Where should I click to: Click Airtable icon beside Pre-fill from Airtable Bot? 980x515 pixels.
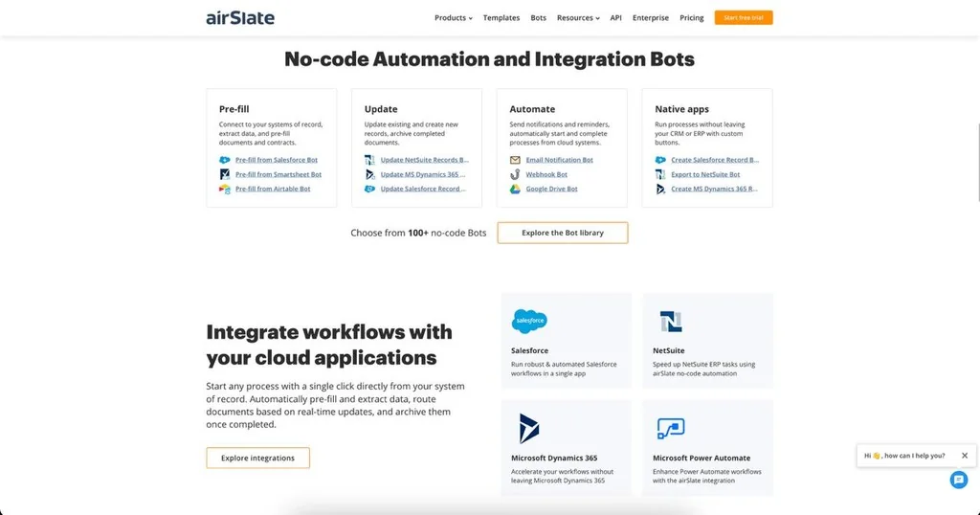[x=224, y=189]
